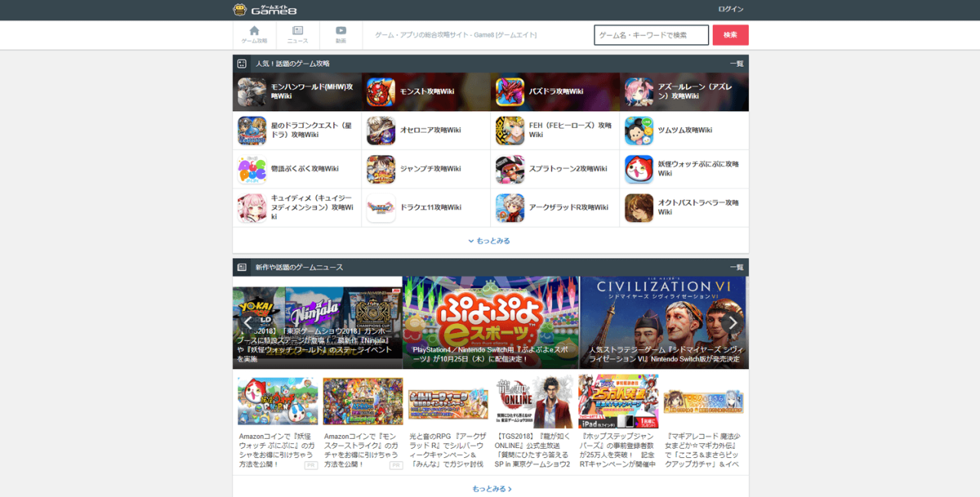Click マギアレコード 魔法少女まどか article text
This screenshot has width=980, height=497.
(704, 450)
